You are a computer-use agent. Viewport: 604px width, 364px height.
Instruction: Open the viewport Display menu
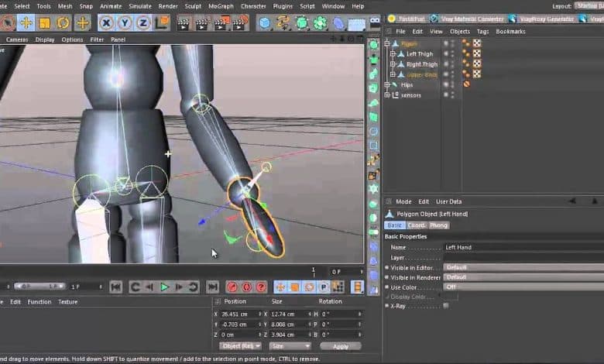[45, 39]
